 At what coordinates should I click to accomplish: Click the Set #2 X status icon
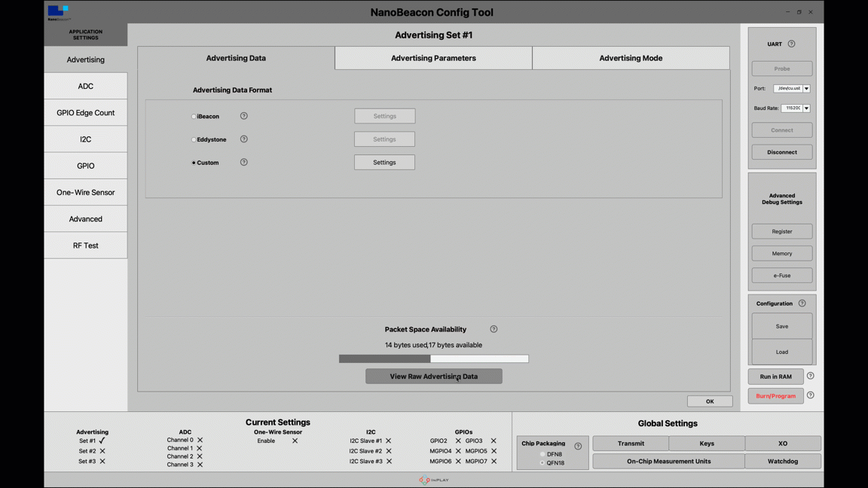point(102,451)
